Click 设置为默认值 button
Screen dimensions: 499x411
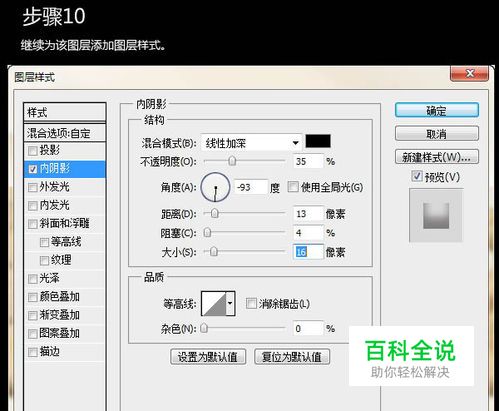pyautogui.click(x=208, y=357)
